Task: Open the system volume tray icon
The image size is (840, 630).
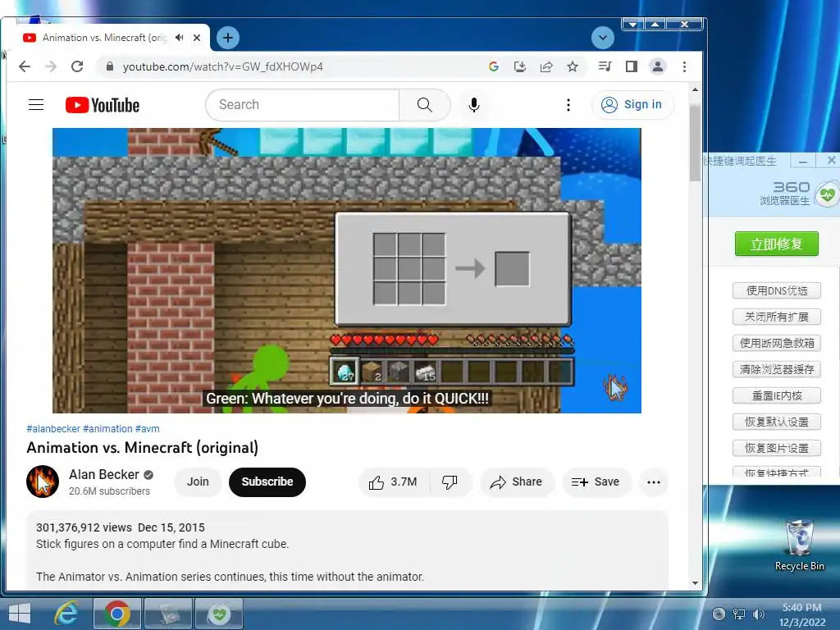Action: point(758,614)
